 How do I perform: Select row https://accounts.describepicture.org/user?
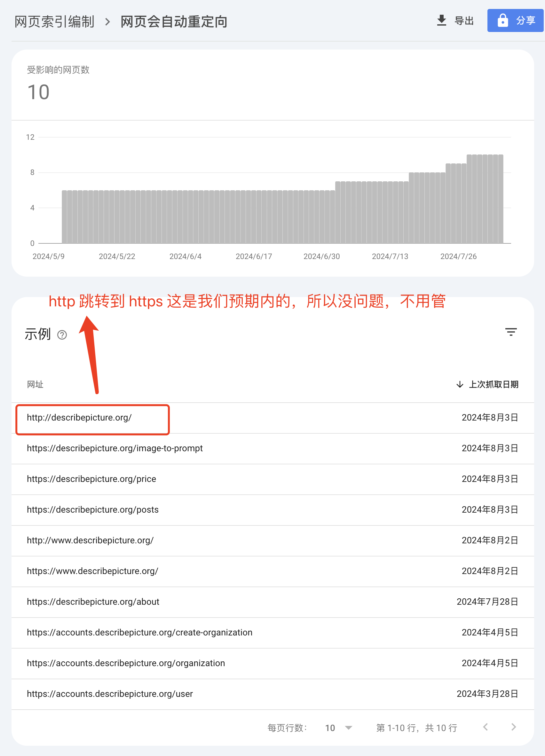(273, 694)
